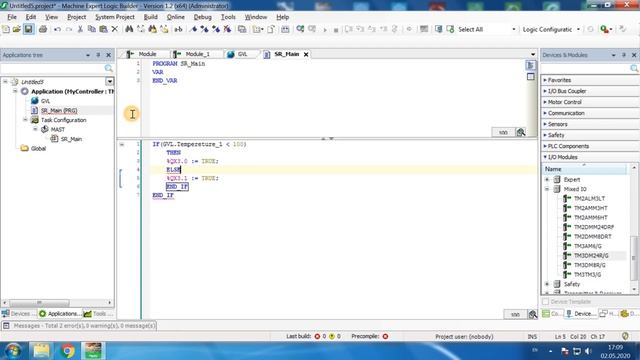The height and width of the screenshot is (360, 640).
Task: Click in the Applications tree search field
Action: click(52, 68)
